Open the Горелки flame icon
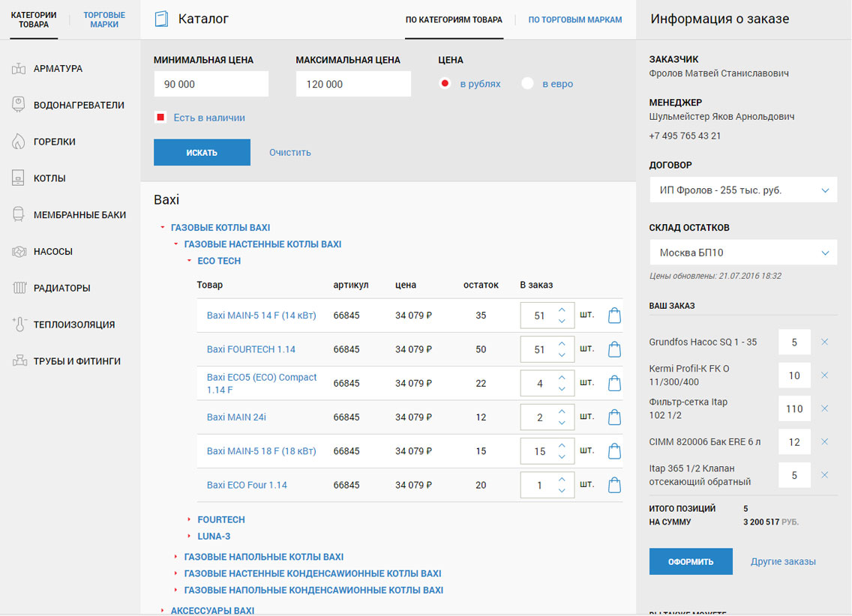852x616 pixels. tap(19, 142)
